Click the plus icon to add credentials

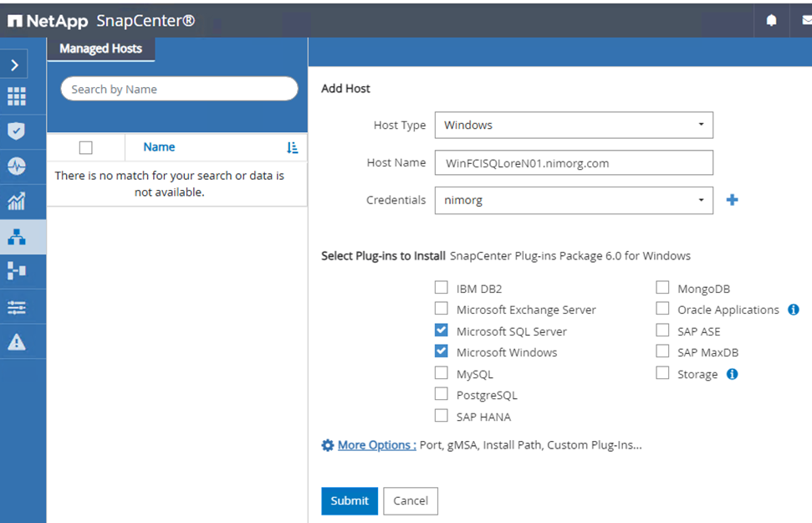[x=732, y=200]
